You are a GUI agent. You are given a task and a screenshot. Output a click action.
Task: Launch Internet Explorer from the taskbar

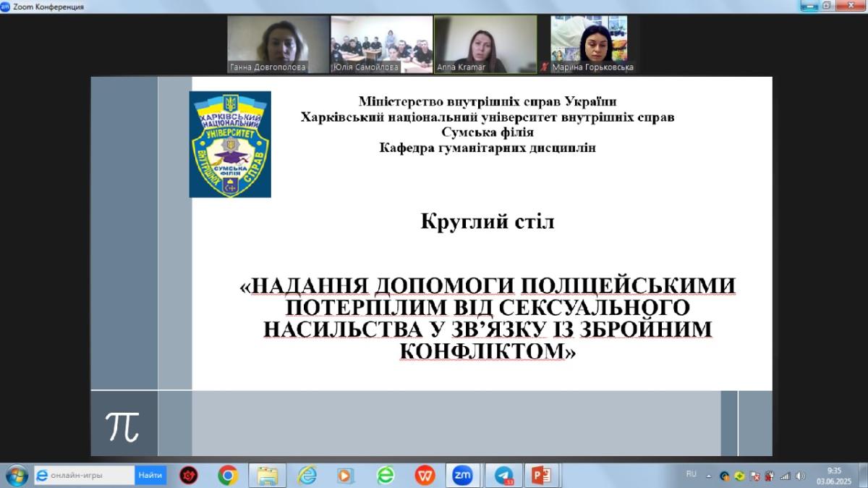point(307,476)
